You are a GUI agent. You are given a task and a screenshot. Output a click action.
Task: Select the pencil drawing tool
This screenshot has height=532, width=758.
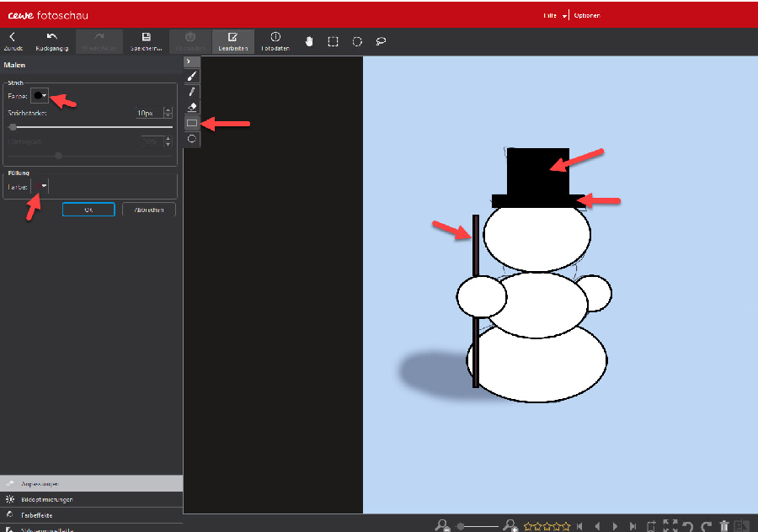pyautogui.click(x=192, y=92)
